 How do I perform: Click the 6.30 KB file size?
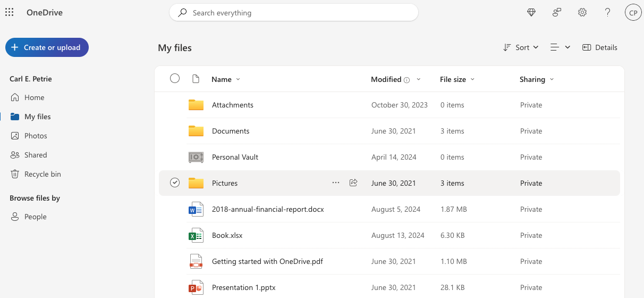tap(453, 235)
